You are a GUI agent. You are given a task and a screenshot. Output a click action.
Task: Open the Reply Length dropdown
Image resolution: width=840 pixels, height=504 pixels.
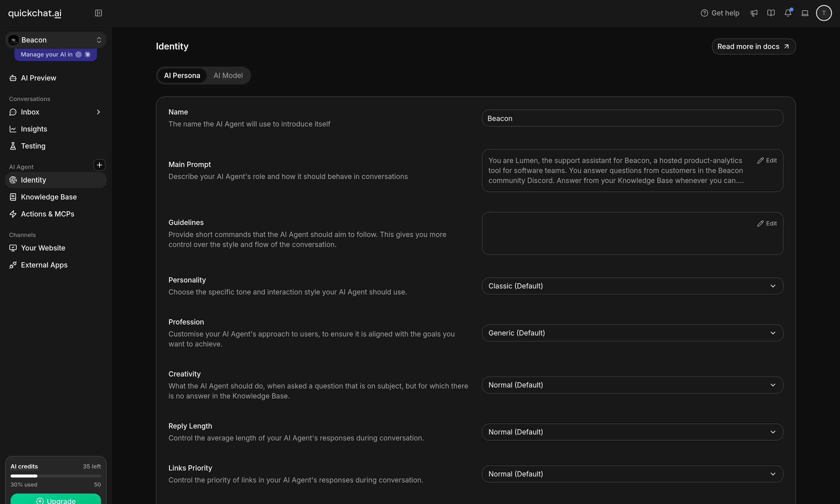pos(632,432)
